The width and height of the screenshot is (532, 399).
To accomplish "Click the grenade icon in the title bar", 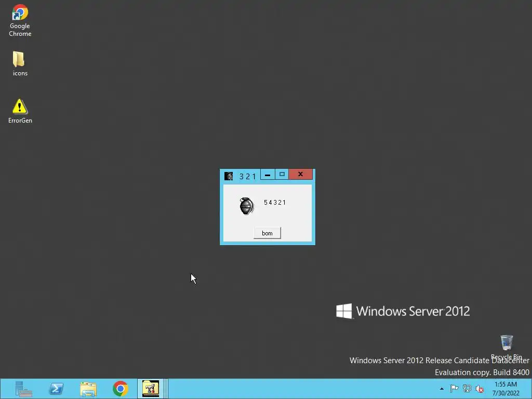I will coord(229,176).
